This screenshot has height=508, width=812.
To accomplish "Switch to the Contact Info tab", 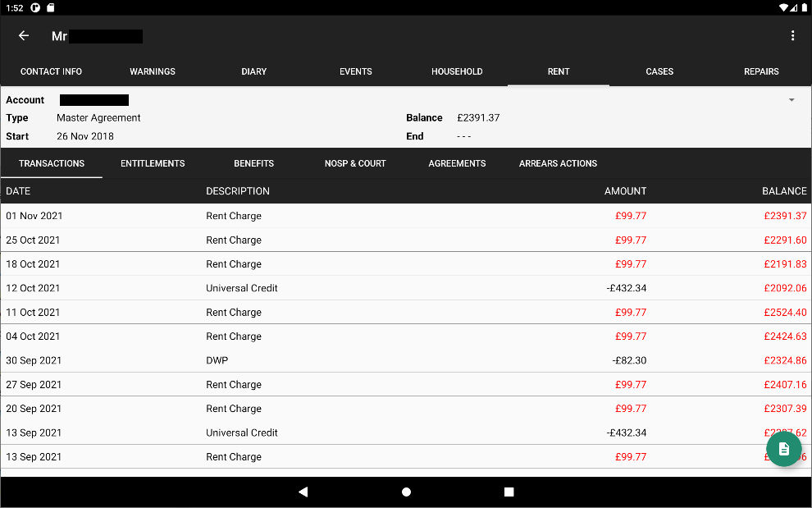I will click(x=51, y=71).
